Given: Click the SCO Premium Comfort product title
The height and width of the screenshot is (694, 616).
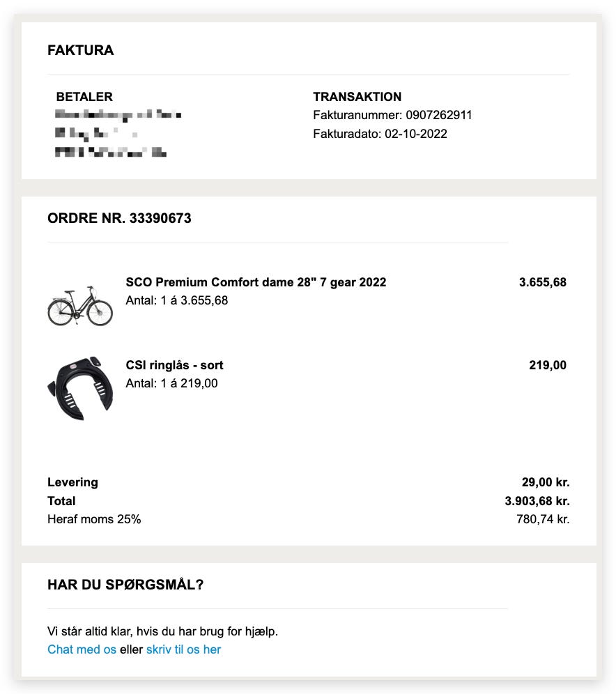Looking at the screenshot, I should coord(256,282).
